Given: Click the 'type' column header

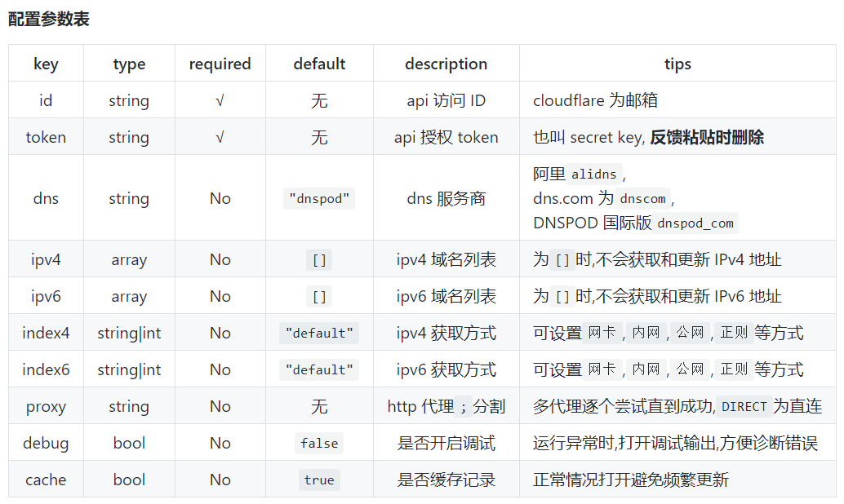Looking at the screenshot, I should (x=129, y=64).
